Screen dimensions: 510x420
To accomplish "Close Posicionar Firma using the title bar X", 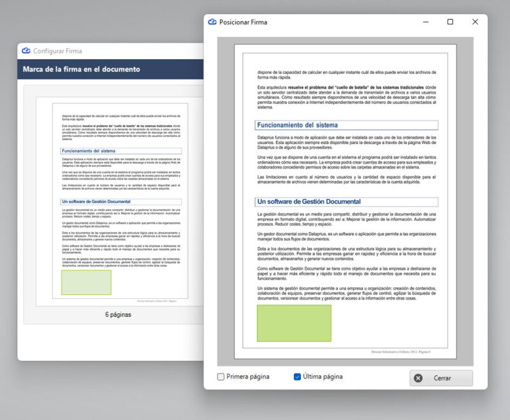I will coord(475,22).
